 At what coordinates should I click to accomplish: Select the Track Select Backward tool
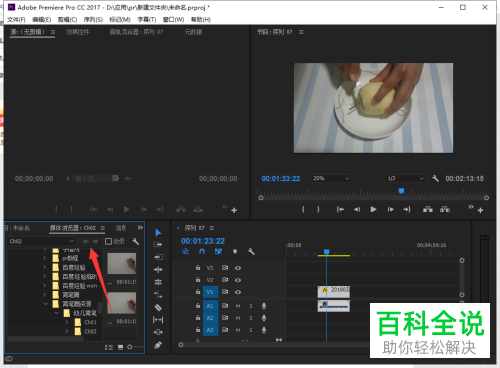click(x=158, y=257)
